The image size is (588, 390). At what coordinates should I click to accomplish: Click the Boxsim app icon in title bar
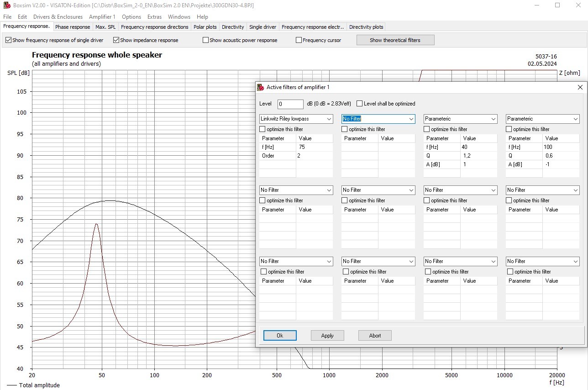pyautogui.click(x=7, y=5)
